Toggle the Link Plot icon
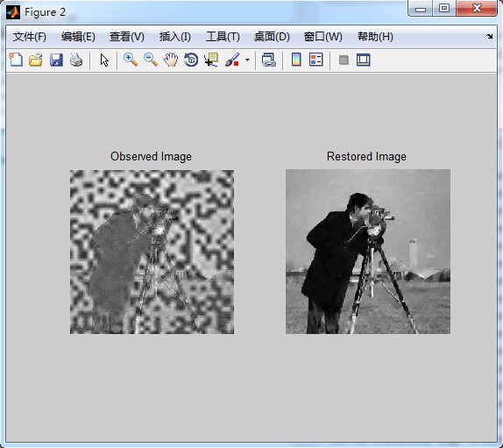This screenshot has height=448, width=503. 268,60
